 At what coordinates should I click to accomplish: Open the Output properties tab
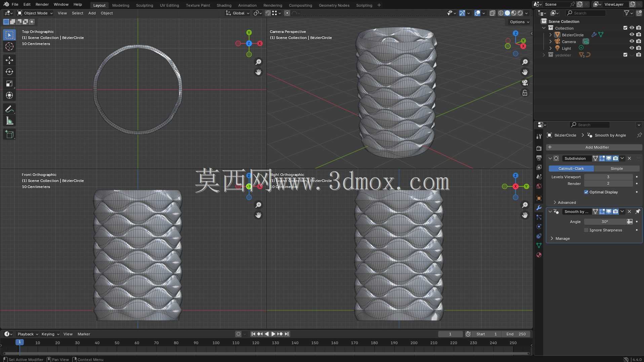(x=539, y=158)
